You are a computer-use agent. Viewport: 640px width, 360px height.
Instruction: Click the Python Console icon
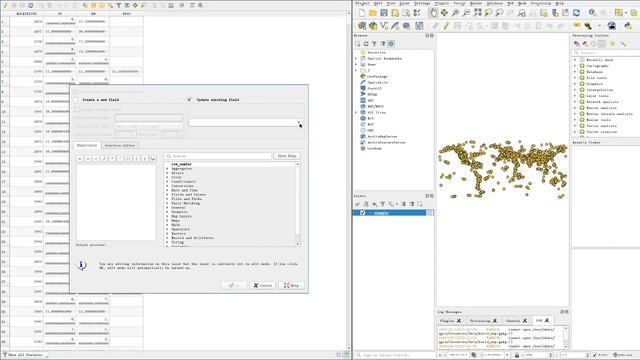pos(628,26)
